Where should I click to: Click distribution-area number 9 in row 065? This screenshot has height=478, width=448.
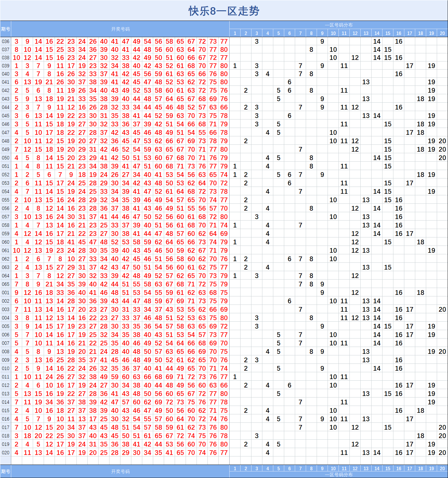click(x=322, y=284)
